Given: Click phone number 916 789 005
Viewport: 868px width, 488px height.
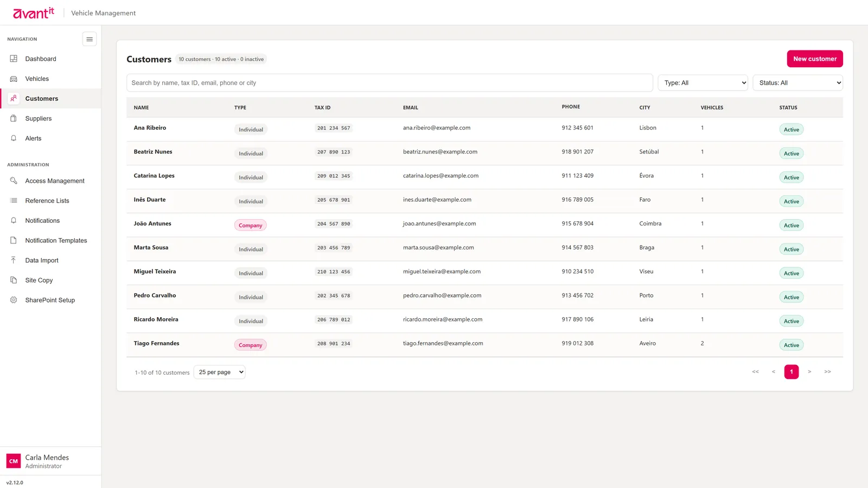Looking at the screenshot, I should click(577, 200).
